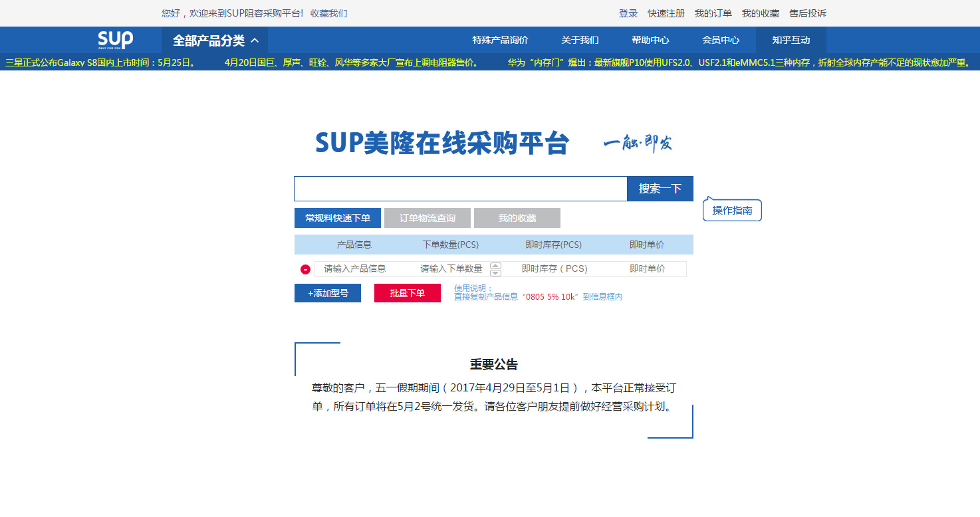This screenshot has width=980, height=517.
Task: Click the +添加型号 button
Action: click(328, 293)
